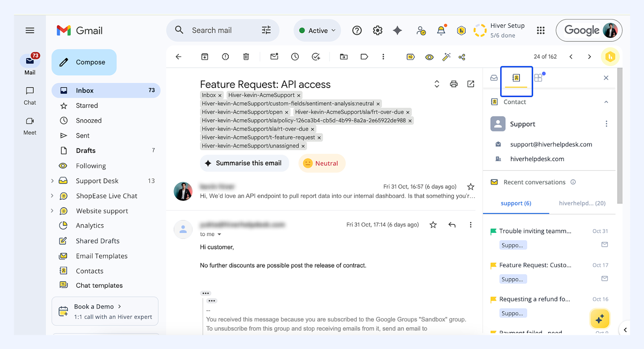This screenshot has width=644, height=349.
Task: Open Hiver Setup progress checklist
Action: coord(500,31)
